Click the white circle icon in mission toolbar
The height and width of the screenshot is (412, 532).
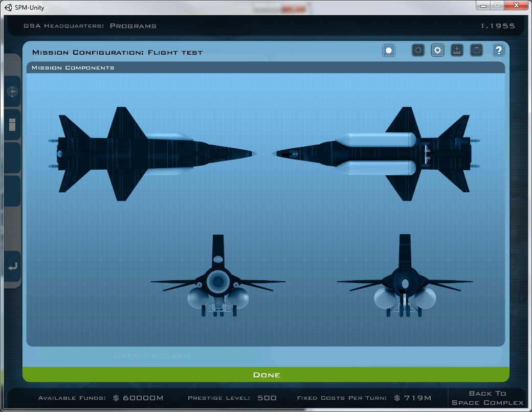[x=389, y=51]
